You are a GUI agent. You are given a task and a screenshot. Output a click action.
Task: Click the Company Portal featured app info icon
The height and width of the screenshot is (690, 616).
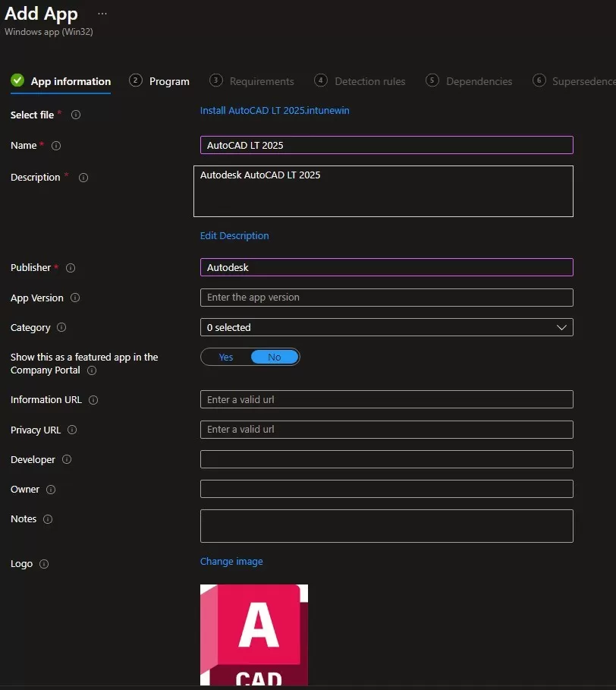(92, 370)
